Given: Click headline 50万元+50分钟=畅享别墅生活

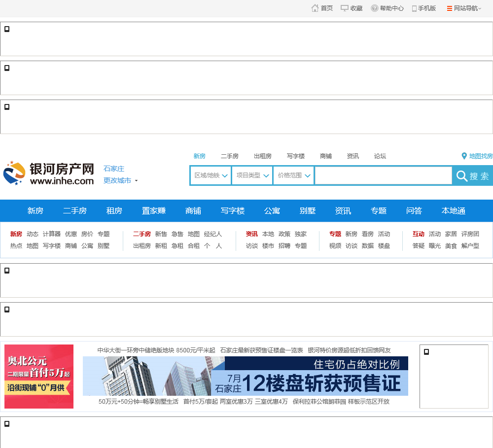Looking at the screenshot, I should (x=139, y=402).
